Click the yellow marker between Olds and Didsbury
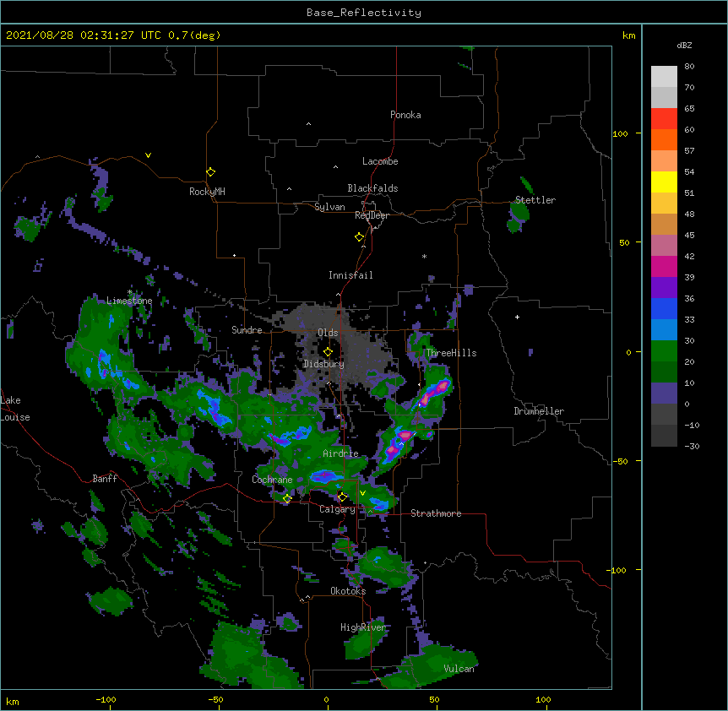This screenshot has width=728, height=711. (x=328, y=352)
